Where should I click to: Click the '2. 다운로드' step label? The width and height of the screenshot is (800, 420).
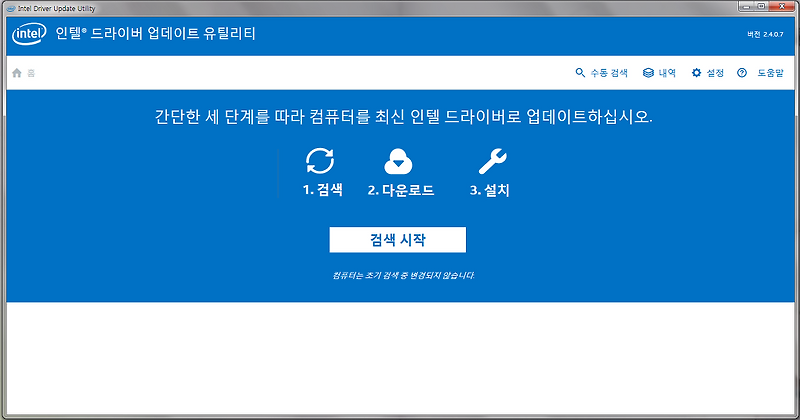[x=401, y=190]
